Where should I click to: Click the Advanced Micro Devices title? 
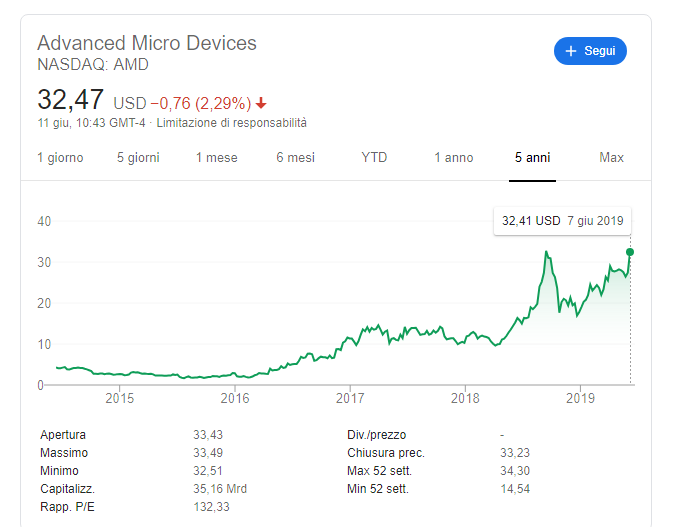coord(147,43)
